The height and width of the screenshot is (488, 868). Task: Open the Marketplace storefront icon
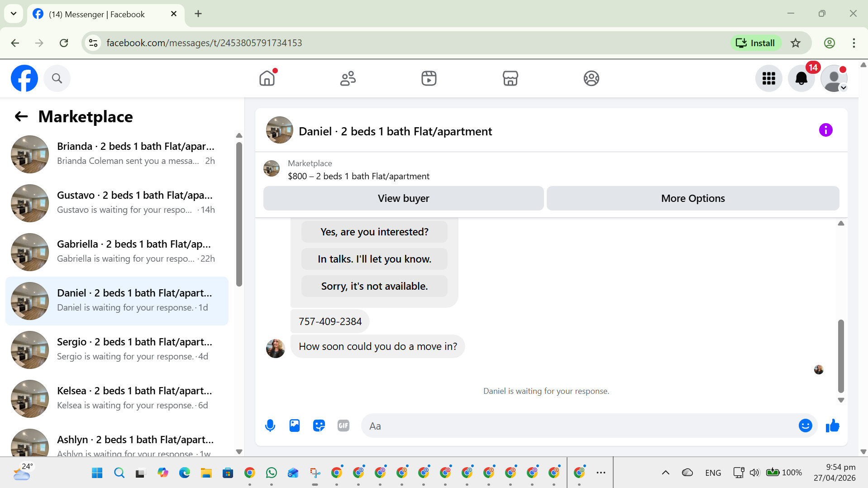[x=510, y=78]
